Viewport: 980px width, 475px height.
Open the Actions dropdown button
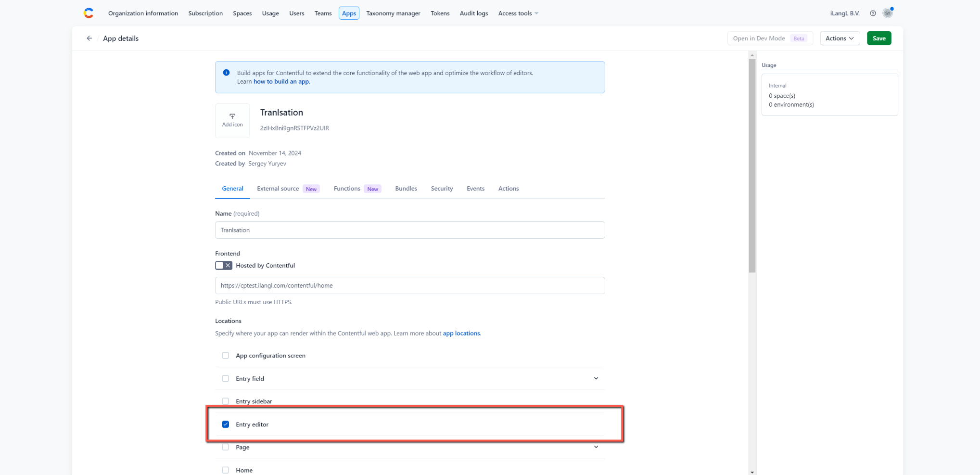click(840, 39)
